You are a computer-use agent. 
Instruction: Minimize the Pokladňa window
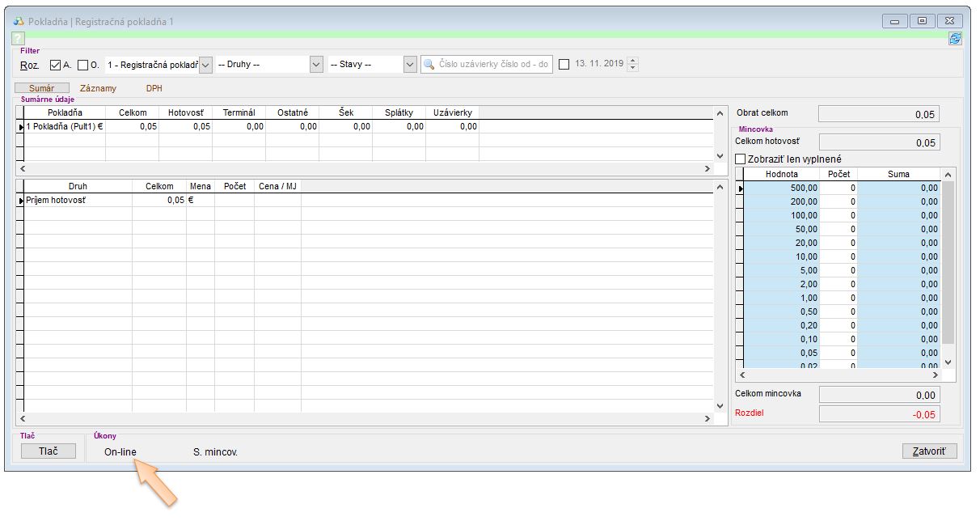pos(895,22)
